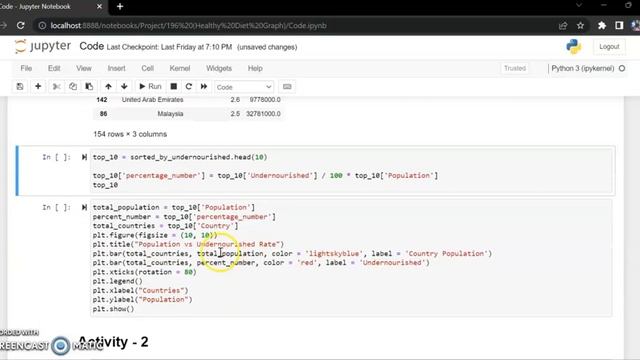Save notebook with the floppy disk icon
The image size is (640, 360).
point(20,87)
